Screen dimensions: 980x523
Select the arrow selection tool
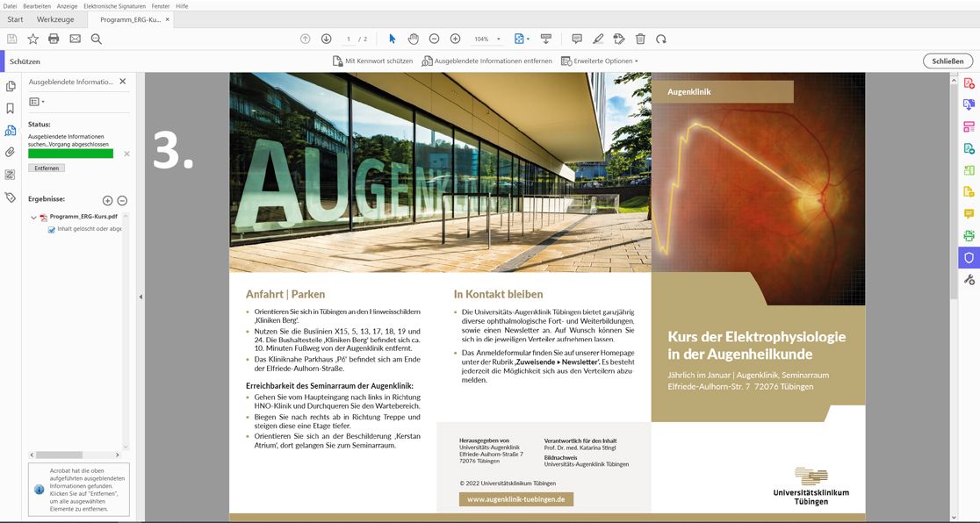pos(393,39)
